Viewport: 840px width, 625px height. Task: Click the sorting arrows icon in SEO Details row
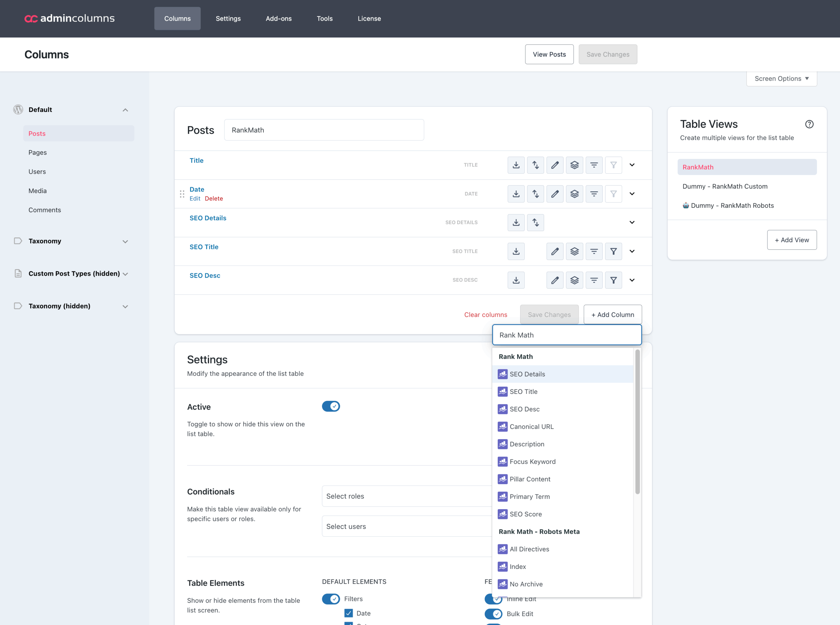click(535, 223)
